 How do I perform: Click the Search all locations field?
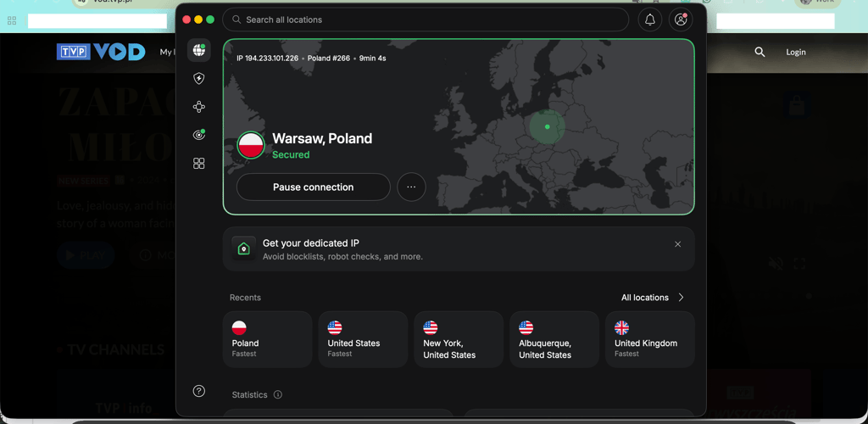(x=426, y=20)
